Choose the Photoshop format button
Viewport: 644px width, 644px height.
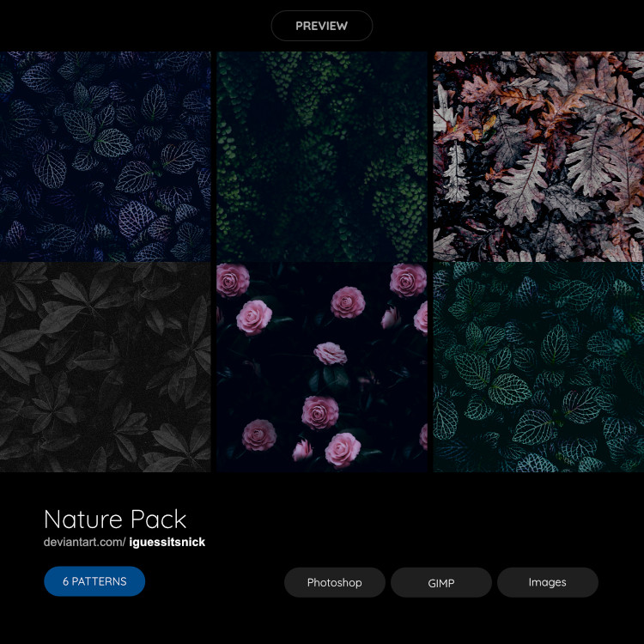click(x=335, y=582)
